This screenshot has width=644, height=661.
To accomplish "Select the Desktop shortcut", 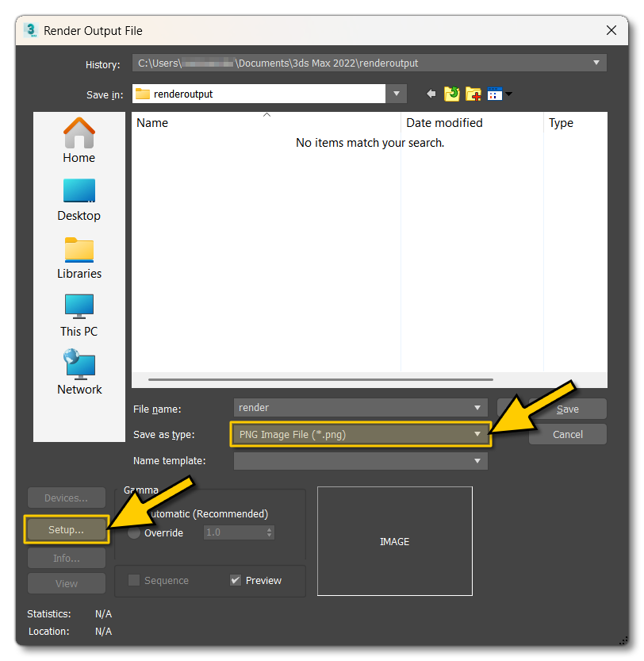I will click(x=79, y=198).
